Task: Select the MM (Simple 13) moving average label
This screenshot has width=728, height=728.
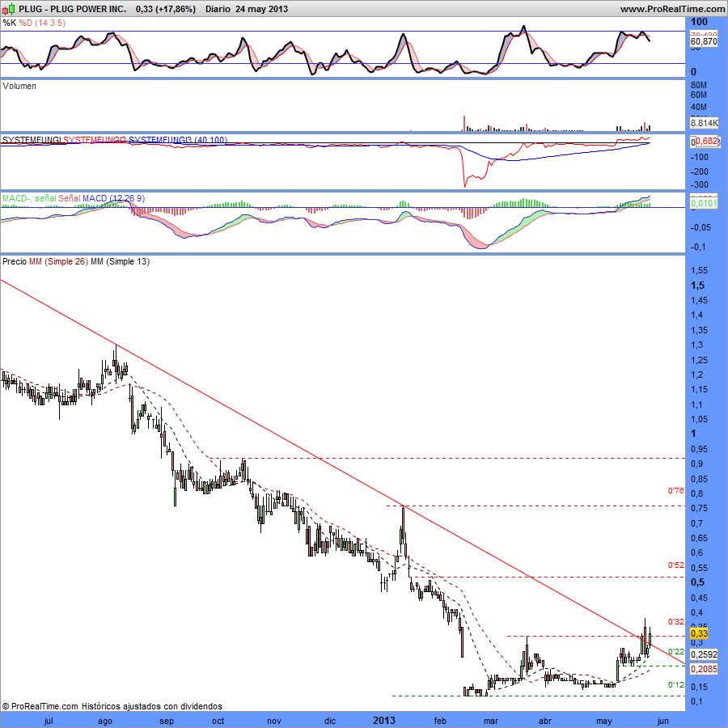Action: pos(120,261)
